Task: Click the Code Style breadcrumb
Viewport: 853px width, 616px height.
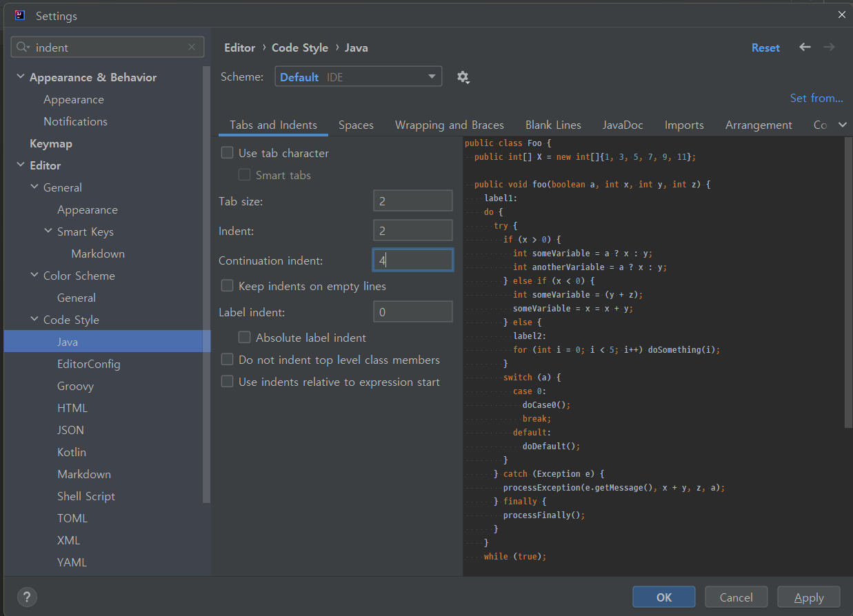Action: pyautogui.click(x=300, y=48)
